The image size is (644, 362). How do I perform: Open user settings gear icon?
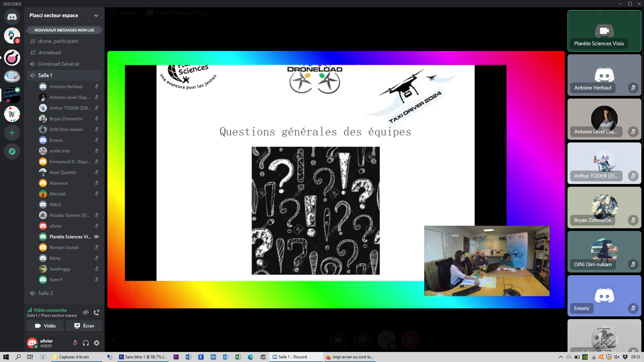click(97, 343)
